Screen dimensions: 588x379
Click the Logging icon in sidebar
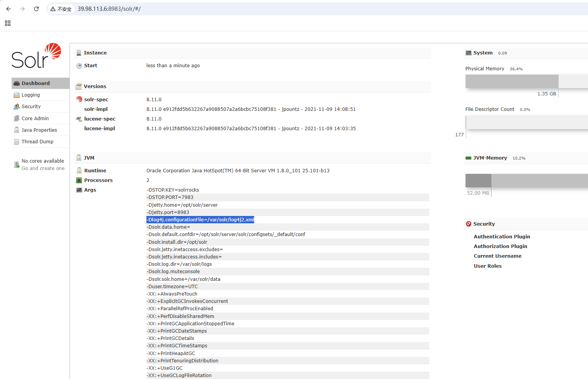(17, 95)
